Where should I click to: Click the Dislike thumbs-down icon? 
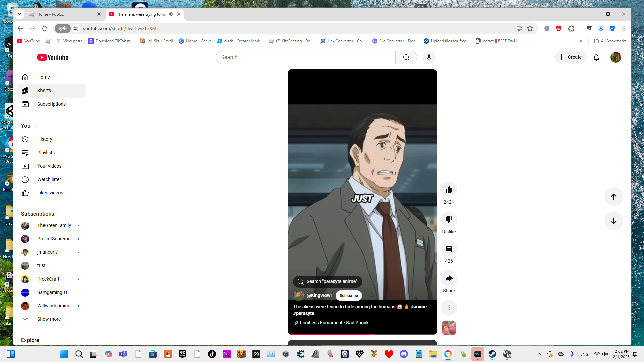click(449, 220)
